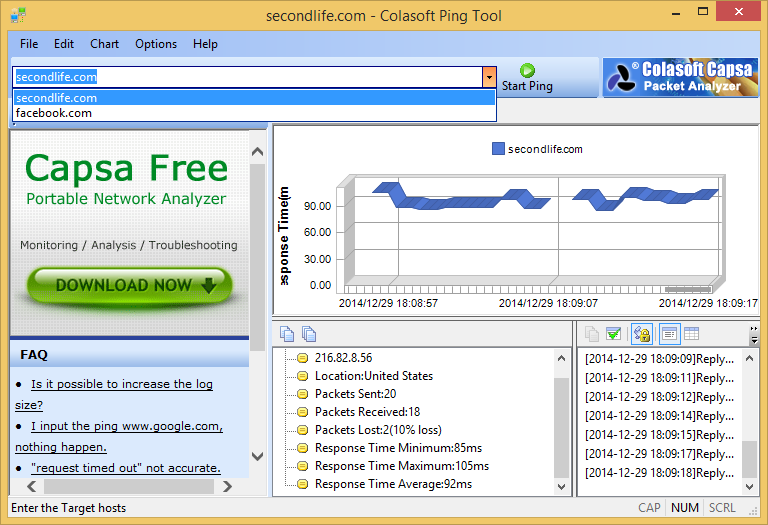768x525 pixels.
Task: Toggle the auto-scroll lock icon in log toolbar
Action: pos(642,334)
